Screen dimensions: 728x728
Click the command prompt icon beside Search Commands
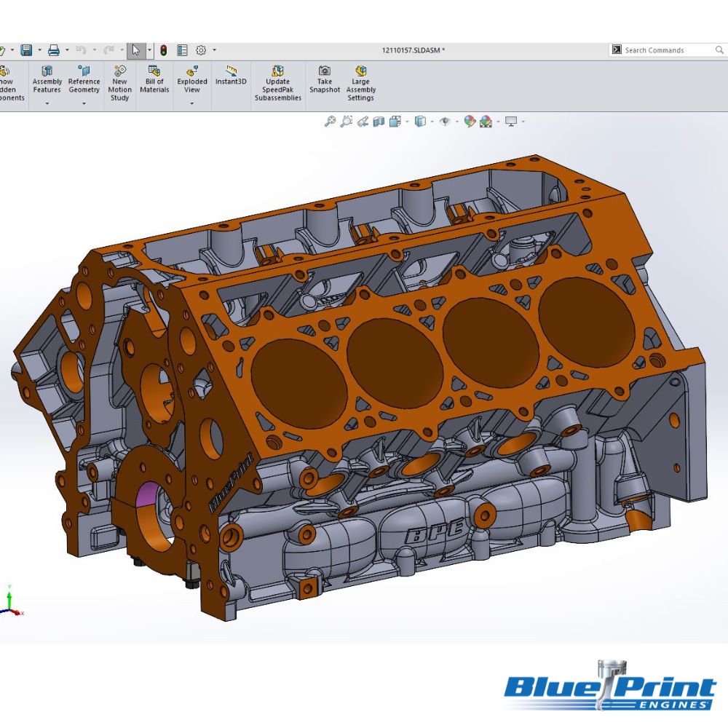pyautogui.click(x=617, y=50)
